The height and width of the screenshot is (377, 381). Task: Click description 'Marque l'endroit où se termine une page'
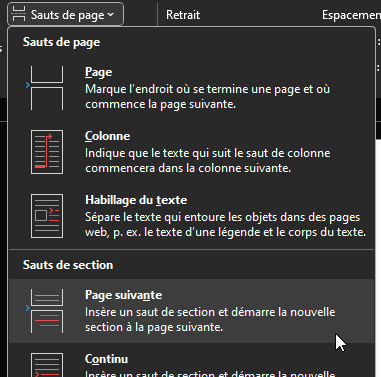(207, 97)
